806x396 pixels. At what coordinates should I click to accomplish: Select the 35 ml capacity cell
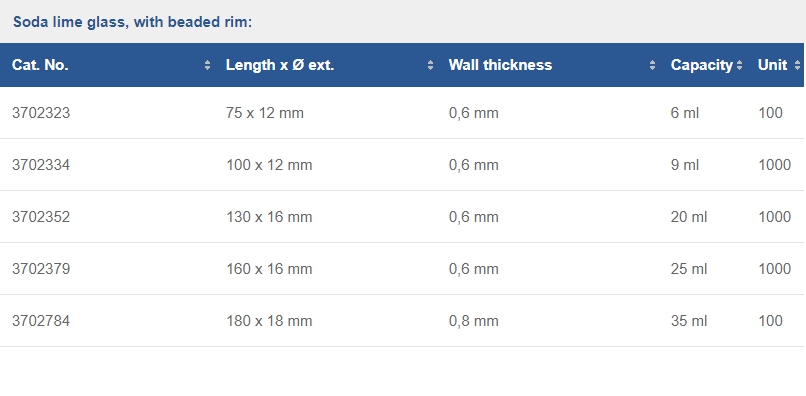[x=689, y=321]
